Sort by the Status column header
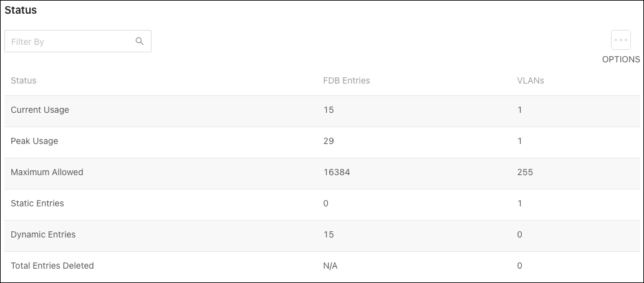 (x=24, y=80)
